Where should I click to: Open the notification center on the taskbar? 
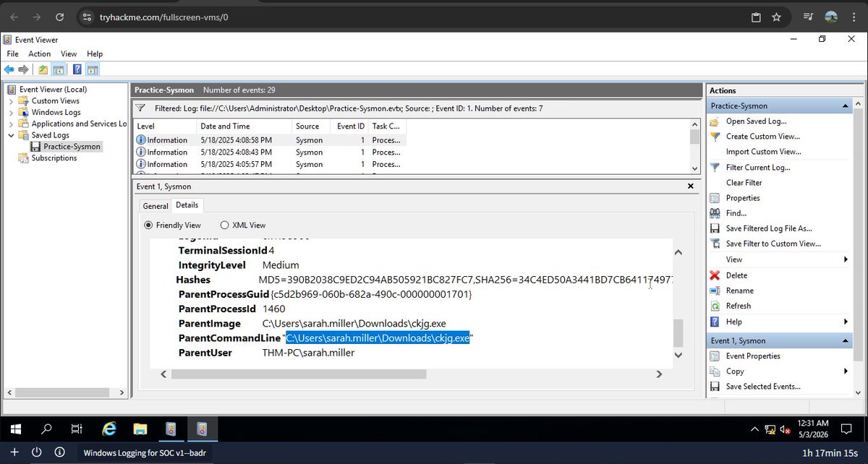tap(846, 429)
